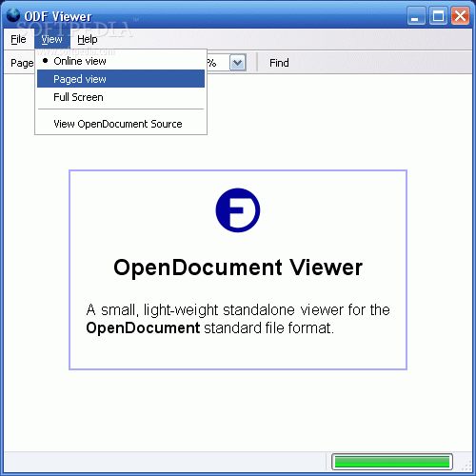Screen dimensions: 476x476
Task: Minimize the ODF Viewer window
Action: [416, 15]
